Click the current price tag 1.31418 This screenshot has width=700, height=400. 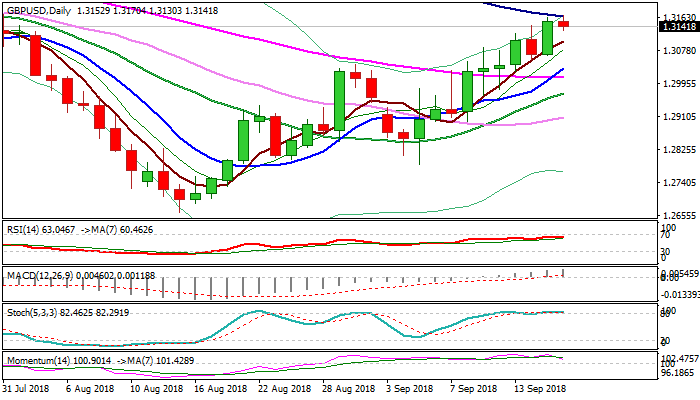pyautogui.click(x=679, y=27)
